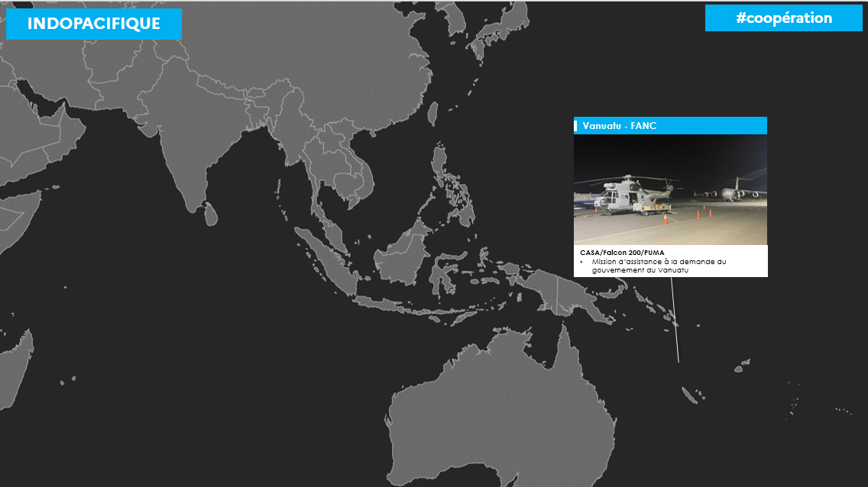Open the night airfield photo thumbnail
Viewport: 868px width, 487px height.
pos(670,189)
